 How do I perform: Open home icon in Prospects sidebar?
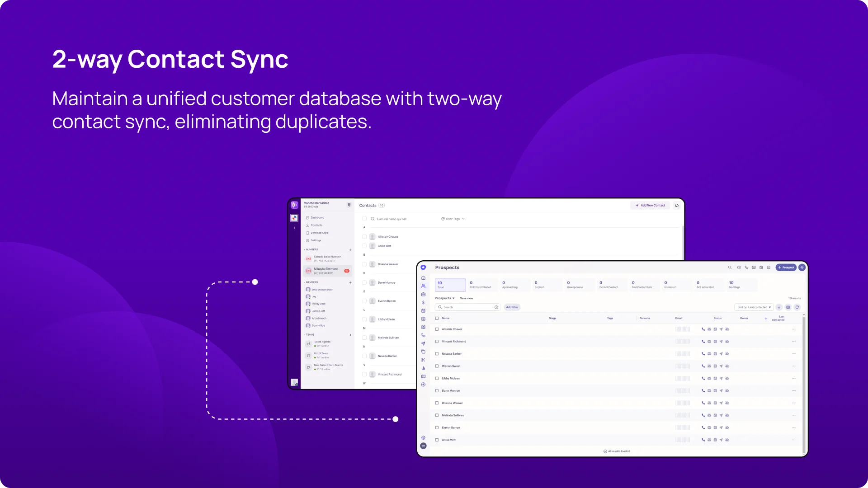tap(423, 278)
